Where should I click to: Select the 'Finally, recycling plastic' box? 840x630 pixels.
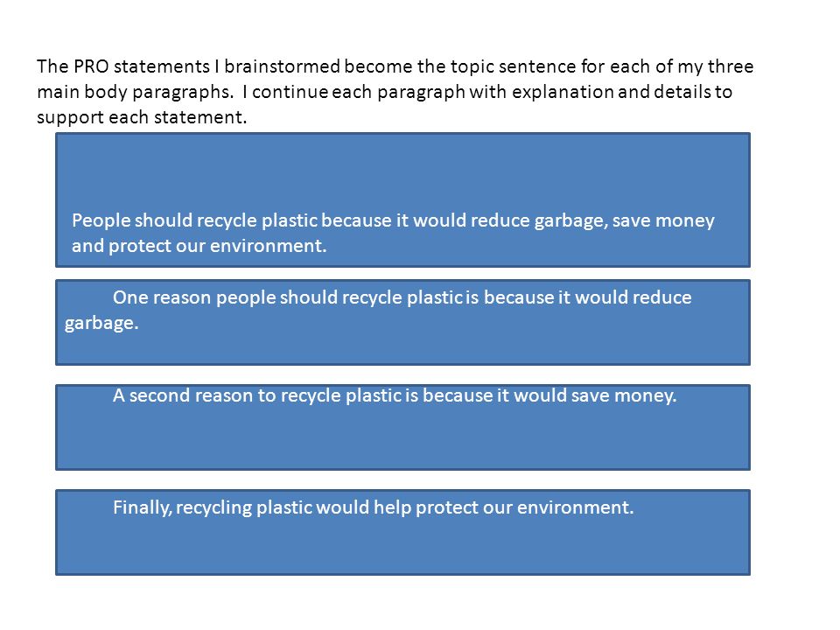pyautogui.click(x=402, y=533)
